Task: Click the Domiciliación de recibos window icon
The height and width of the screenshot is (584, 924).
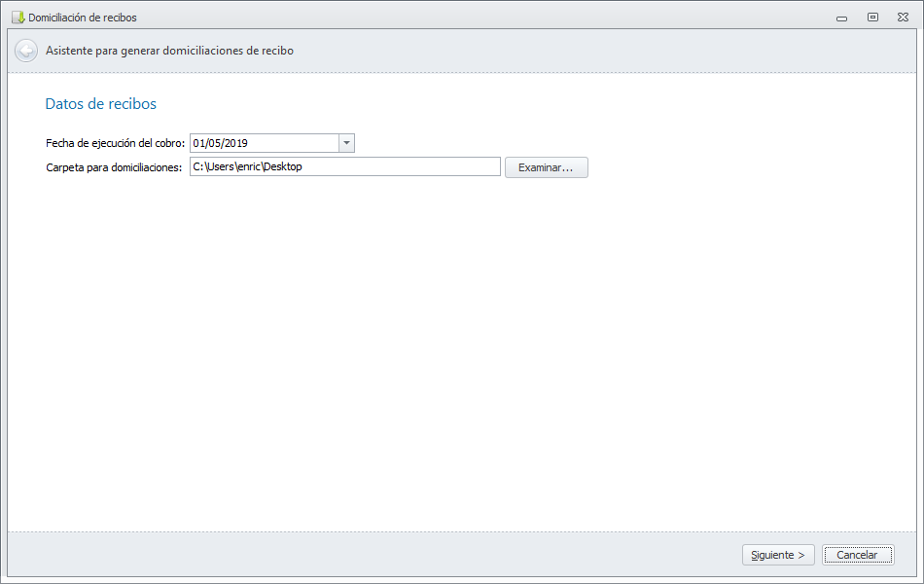Action: pos(18,18)
